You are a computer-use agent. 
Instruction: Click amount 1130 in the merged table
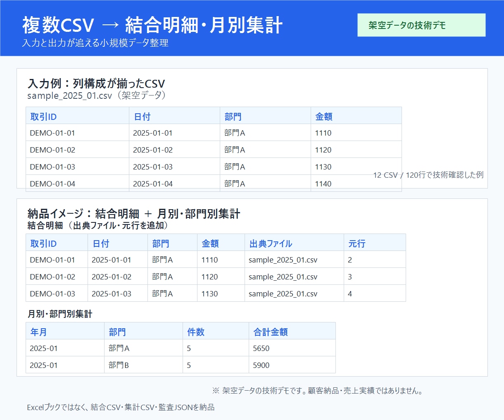[x=209, y=294]
